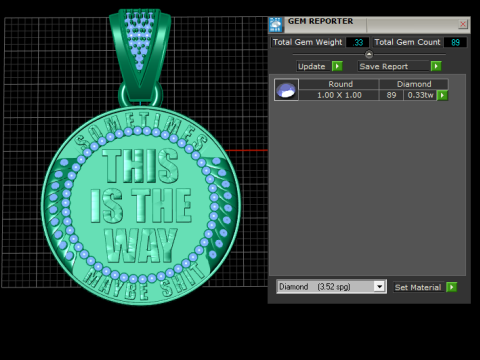Image resolution: width=480 pixels, height=360 pixels.
Task: Click the '1.00 X 1.00' size cell
Action: coord(339,95)
